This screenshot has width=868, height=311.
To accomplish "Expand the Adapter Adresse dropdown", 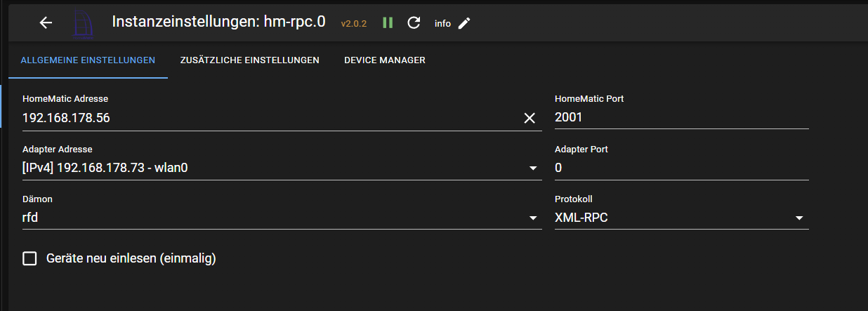I will pos(281,168).
